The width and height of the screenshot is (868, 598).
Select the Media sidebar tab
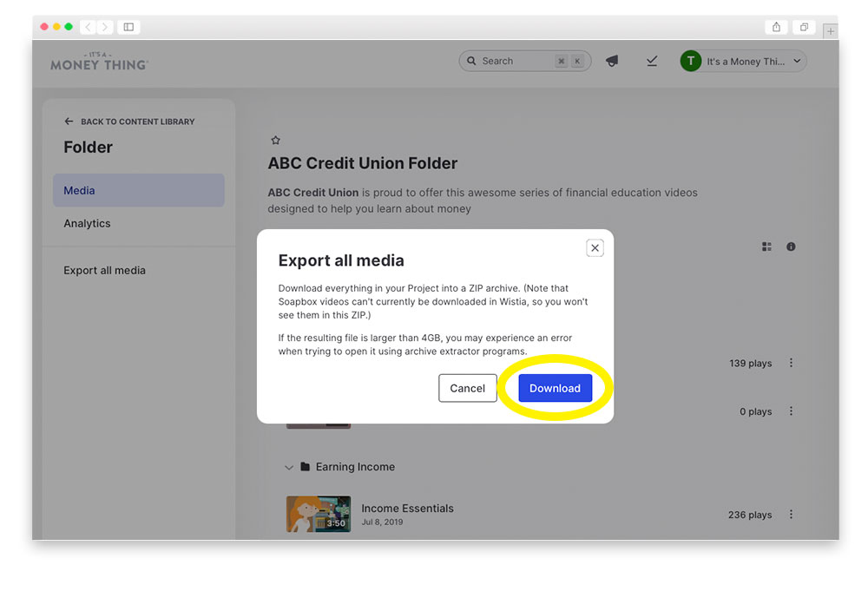tap(138, 190)
